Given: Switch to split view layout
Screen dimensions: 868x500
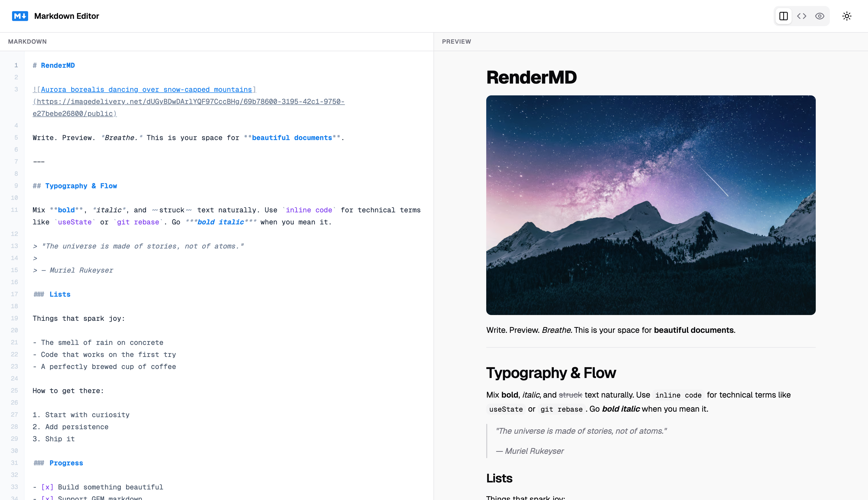Looking at the screenshot, I should (783, 16).
